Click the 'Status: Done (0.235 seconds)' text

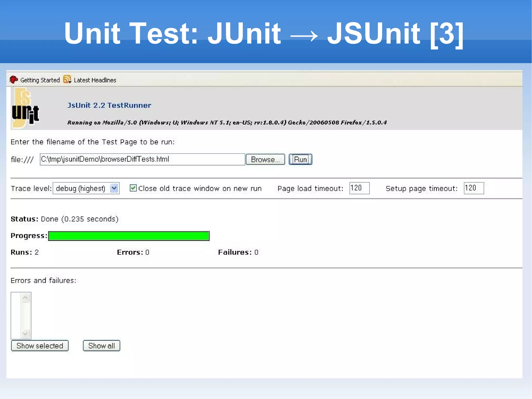64,219
